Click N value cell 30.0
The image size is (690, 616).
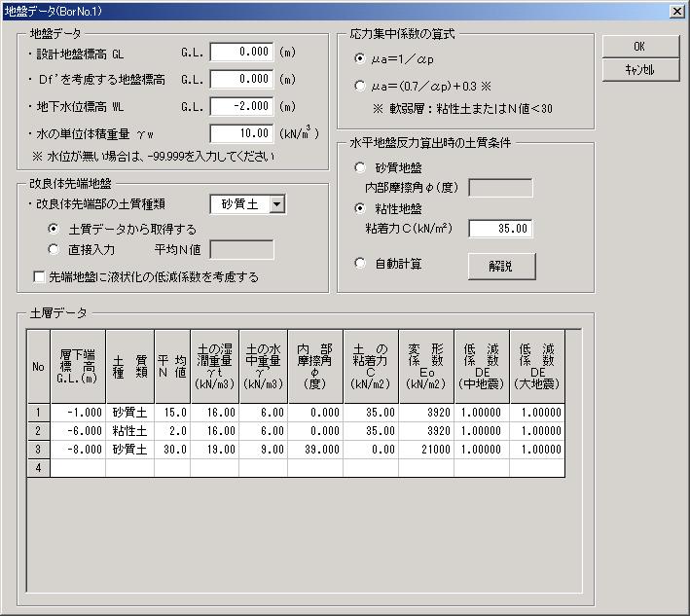tap(172, 450)
